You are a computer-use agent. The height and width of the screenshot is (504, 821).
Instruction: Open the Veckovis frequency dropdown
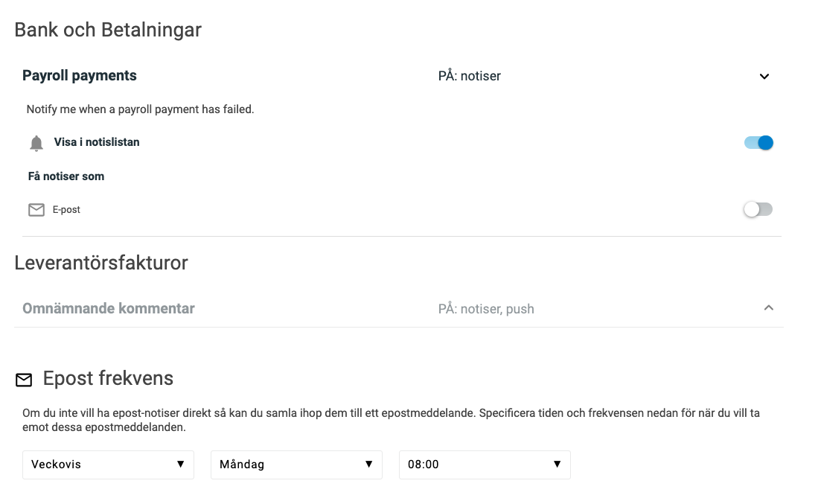pos(108,465)
